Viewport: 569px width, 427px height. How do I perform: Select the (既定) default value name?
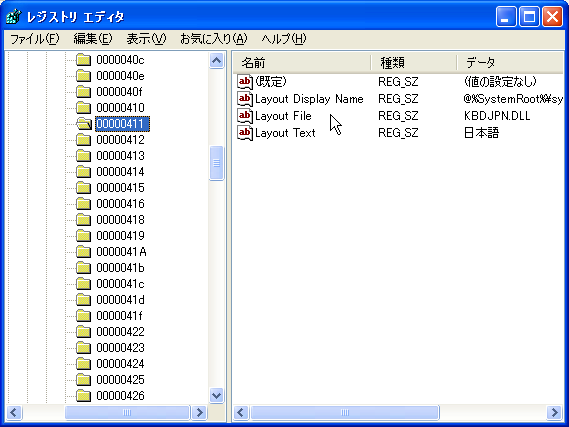[x=271, y=82]
